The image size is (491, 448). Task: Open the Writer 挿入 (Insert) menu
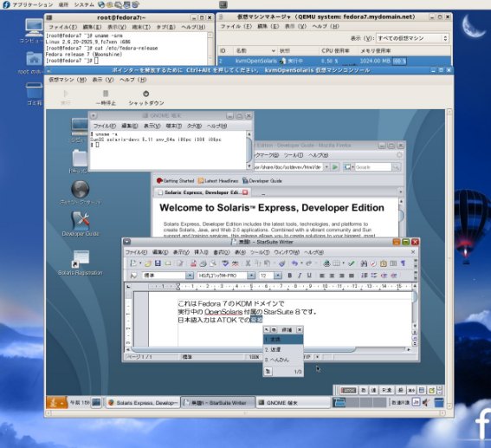pos(201,252)
